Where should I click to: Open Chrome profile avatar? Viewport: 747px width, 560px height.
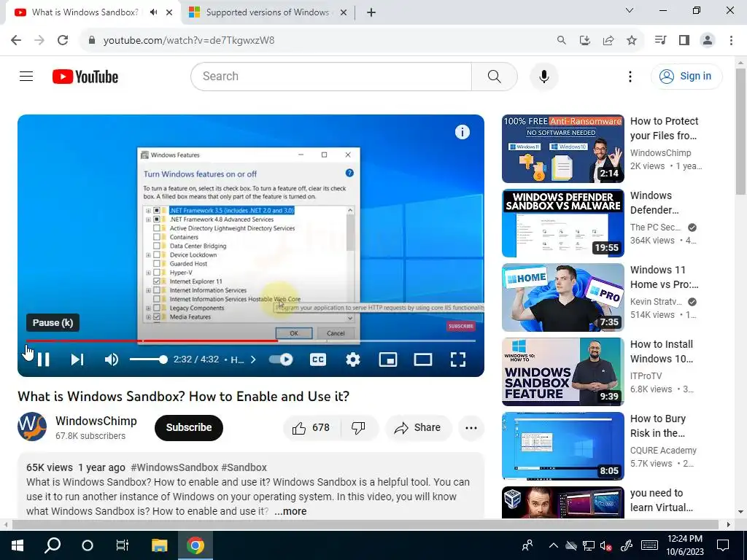708,40
